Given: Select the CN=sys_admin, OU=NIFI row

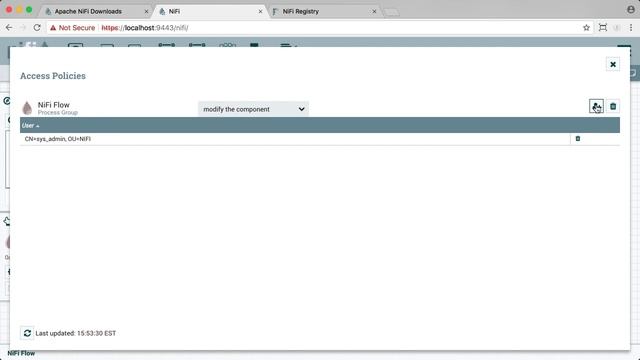Looking at the screenshot, I should (x=320, y=139).
